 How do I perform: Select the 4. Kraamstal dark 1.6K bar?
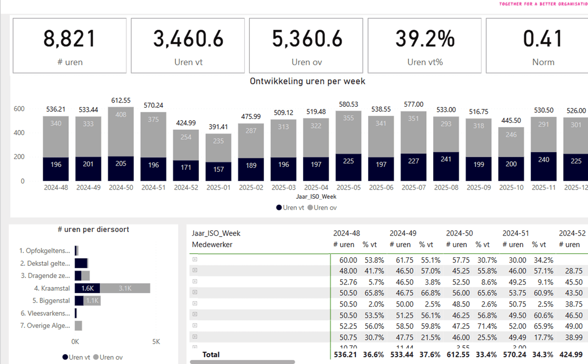point(87,288)
